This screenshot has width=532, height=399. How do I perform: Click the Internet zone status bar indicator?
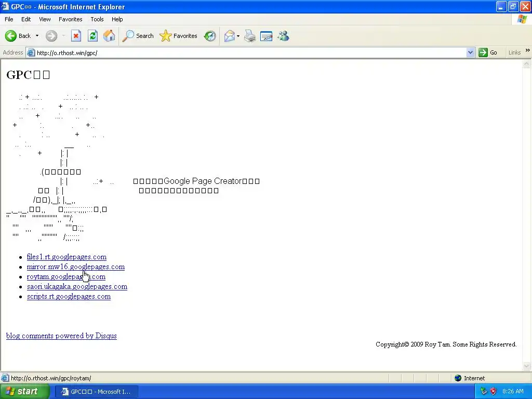(x=470, y=378)
